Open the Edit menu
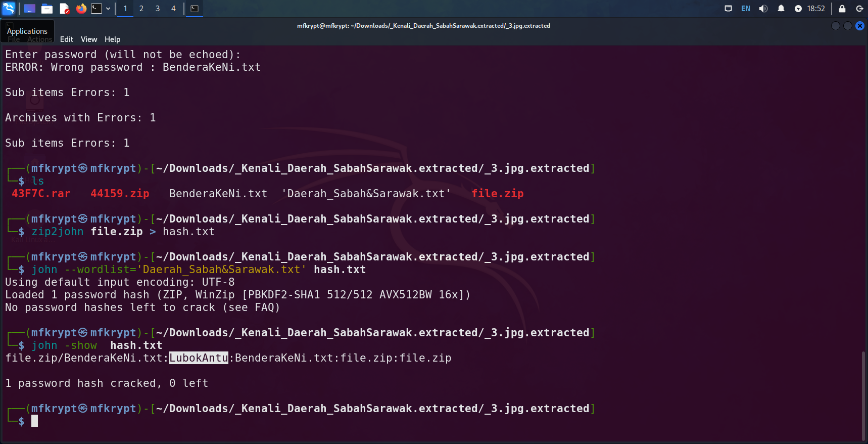This screenshot has height=444, width=868. [x=67, y=39]
